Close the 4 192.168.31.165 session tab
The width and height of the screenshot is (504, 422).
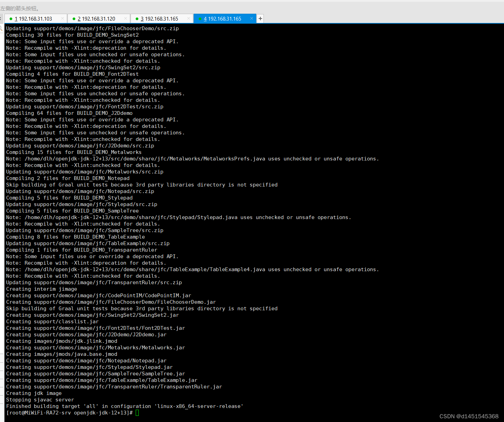(251, 19)
